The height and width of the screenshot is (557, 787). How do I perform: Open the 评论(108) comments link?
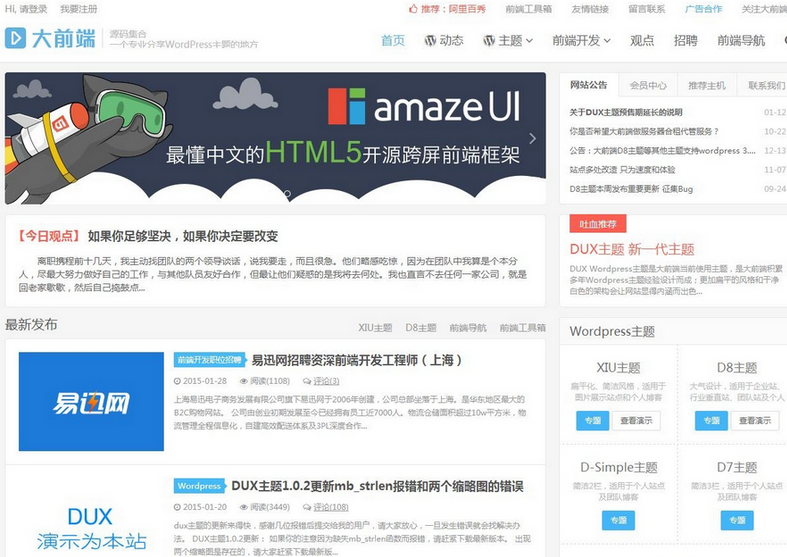331,507
